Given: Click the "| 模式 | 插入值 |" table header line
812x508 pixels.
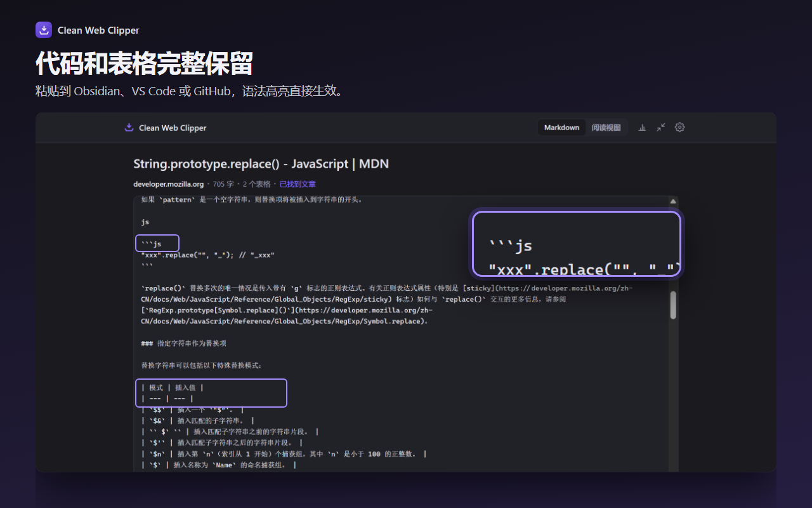Looking at the screenshot, I should click(172, 387).
